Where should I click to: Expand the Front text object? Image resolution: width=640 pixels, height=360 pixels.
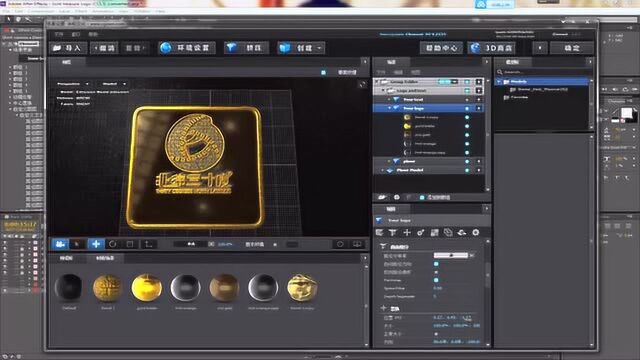[x=389, y=99]
